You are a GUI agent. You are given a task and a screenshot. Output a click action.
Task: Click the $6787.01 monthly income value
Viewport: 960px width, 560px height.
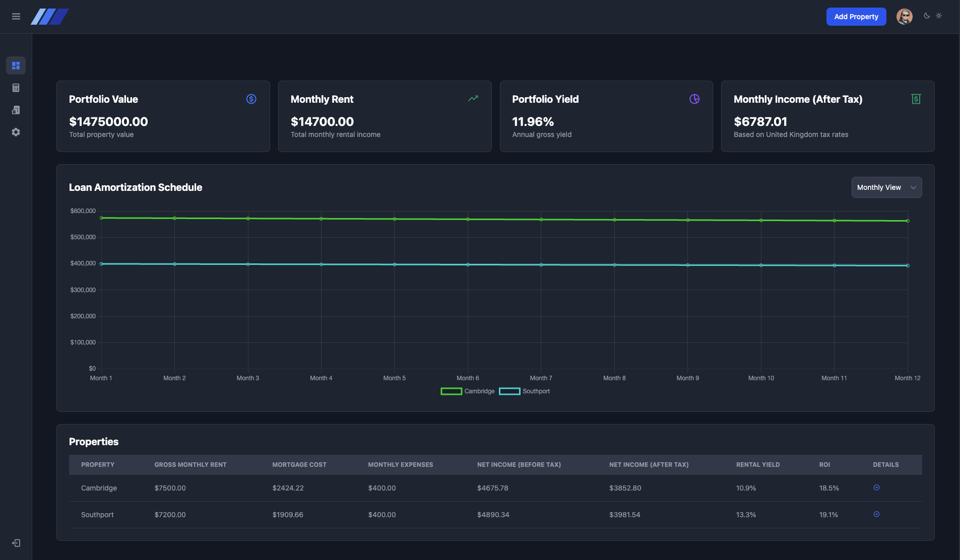760,121
